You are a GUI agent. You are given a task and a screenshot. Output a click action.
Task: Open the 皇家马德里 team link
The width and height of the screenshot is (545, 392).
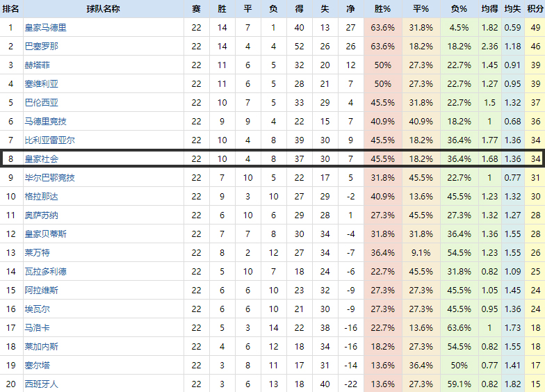46,28
